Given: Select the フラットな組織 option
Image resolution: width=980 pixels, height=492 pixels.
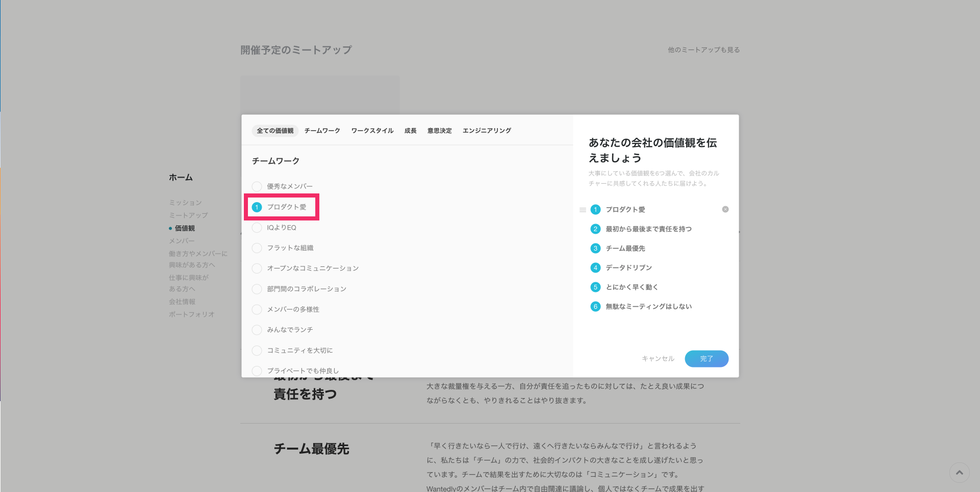Looking at the screenshot, I should coord(283,248).
